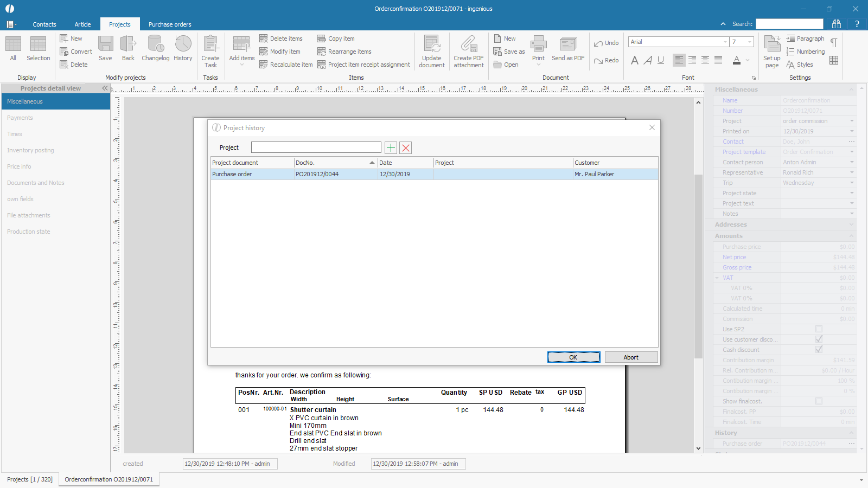Open the History clock icon
The image size is (868, 488).
click(183, 44)
